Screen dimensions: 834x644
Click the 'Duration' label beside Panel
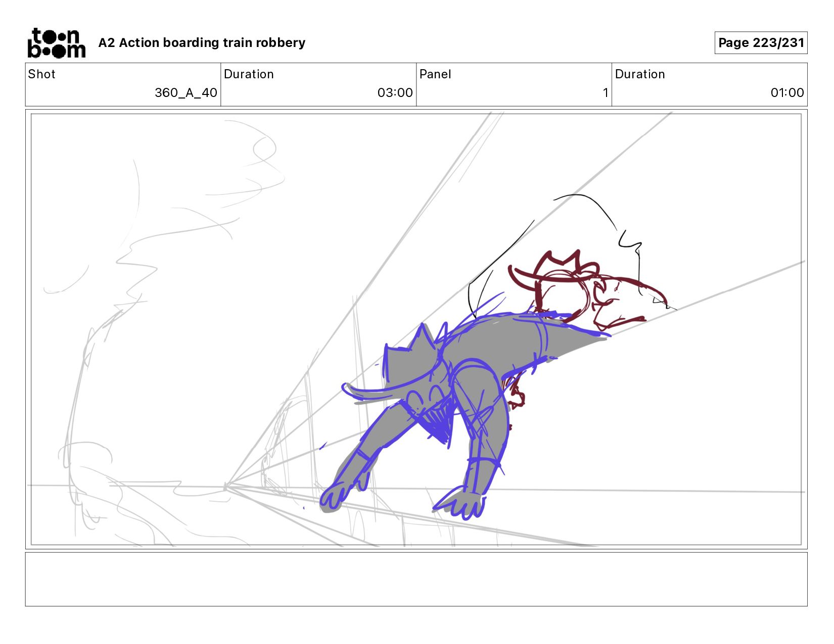point(640,74)
